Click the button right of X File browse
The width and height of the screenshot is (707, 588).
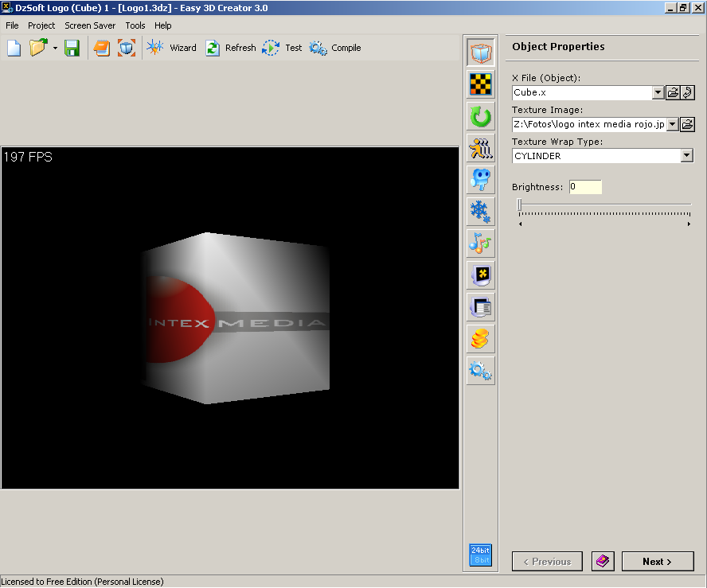(x=688, y=93)
